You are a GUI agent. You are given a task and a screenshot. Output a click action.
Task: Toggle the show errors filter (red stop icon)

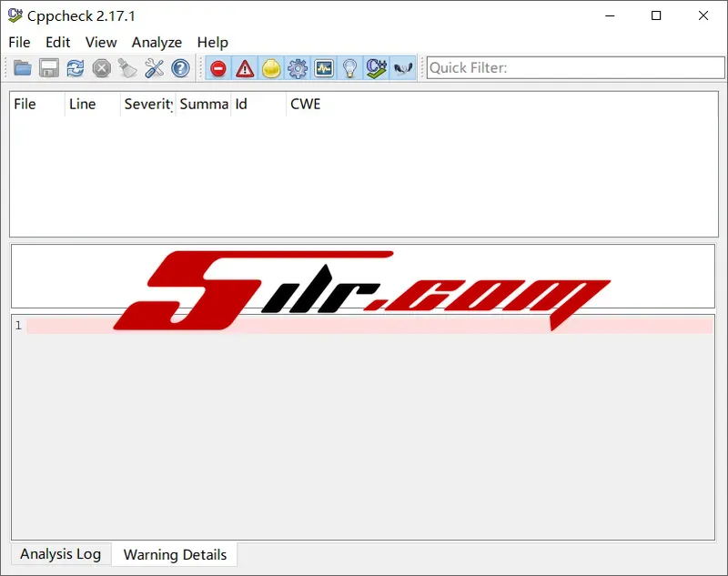(x=218, y=68)
